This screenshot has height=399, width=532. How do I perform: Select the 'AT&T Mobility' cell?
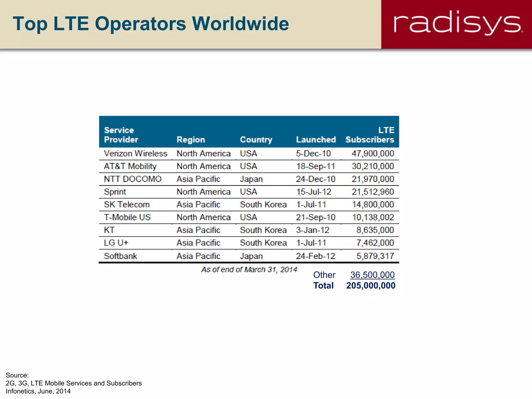coord(130,166)
